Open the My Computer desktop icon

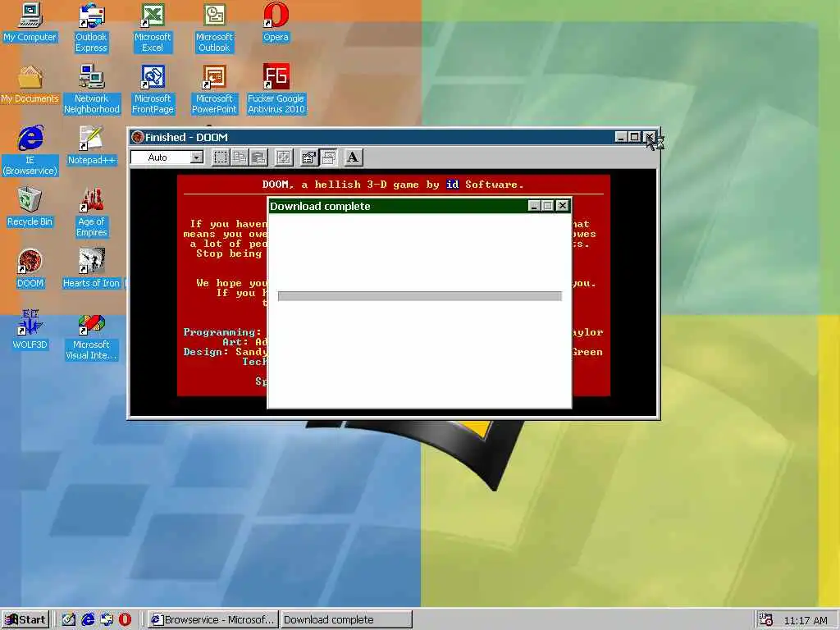point(30,23)
